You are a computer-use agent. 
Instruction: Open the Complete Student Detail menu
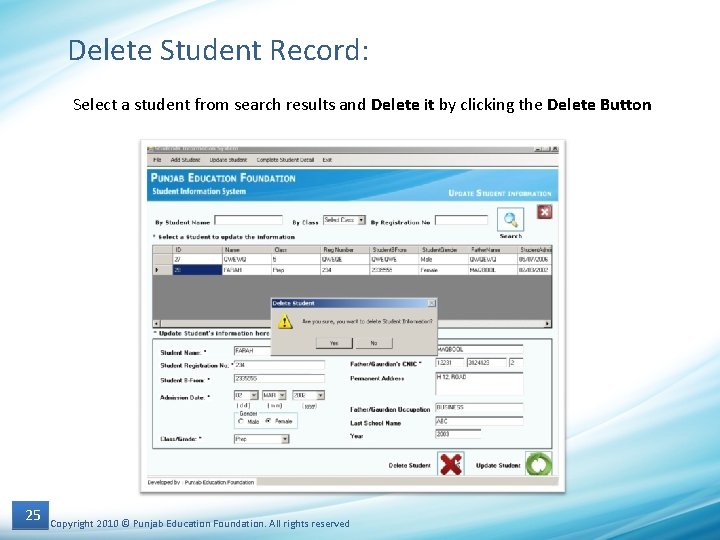click(x=285, y=160)
